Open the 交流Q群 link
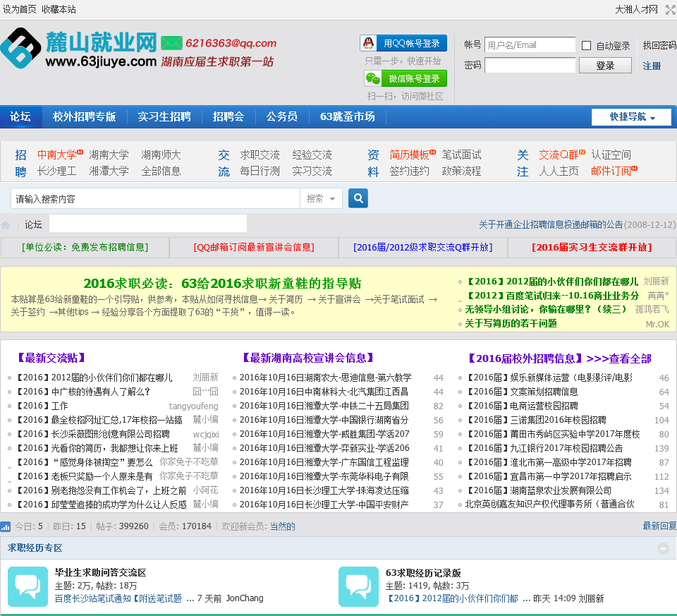The height and width of the screenshot is (616, 677). [559, 155]
